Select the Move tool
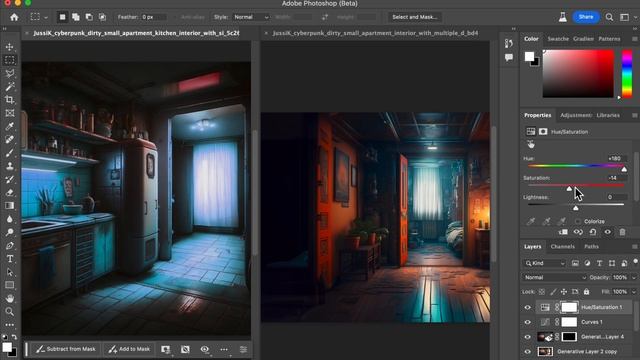The width and height of the screenshot is (640, 360). coord(10,47)
